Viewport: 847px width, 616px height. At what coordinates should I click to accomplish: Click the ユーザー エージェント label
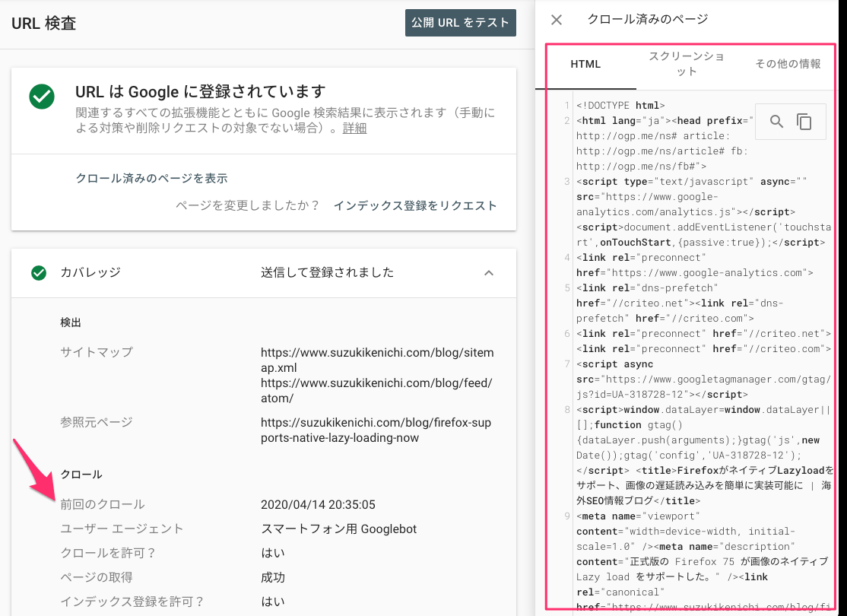(x=122, y=529)
